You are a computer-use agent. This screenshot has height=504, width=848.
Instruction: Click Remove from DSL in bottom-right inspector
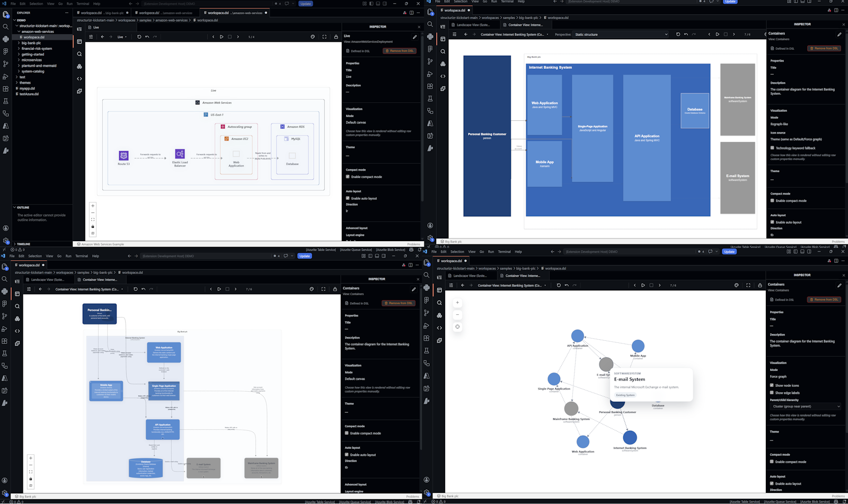(824, 299)
